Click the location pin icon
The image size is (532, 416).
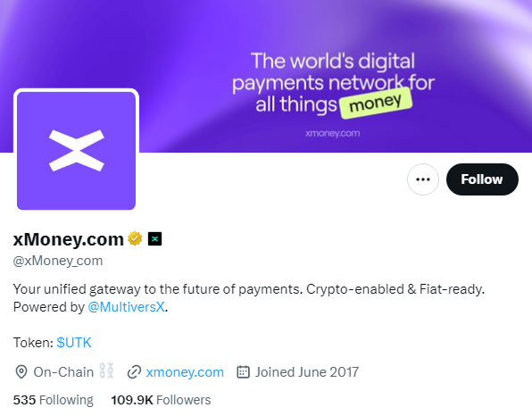click(21, 372)
